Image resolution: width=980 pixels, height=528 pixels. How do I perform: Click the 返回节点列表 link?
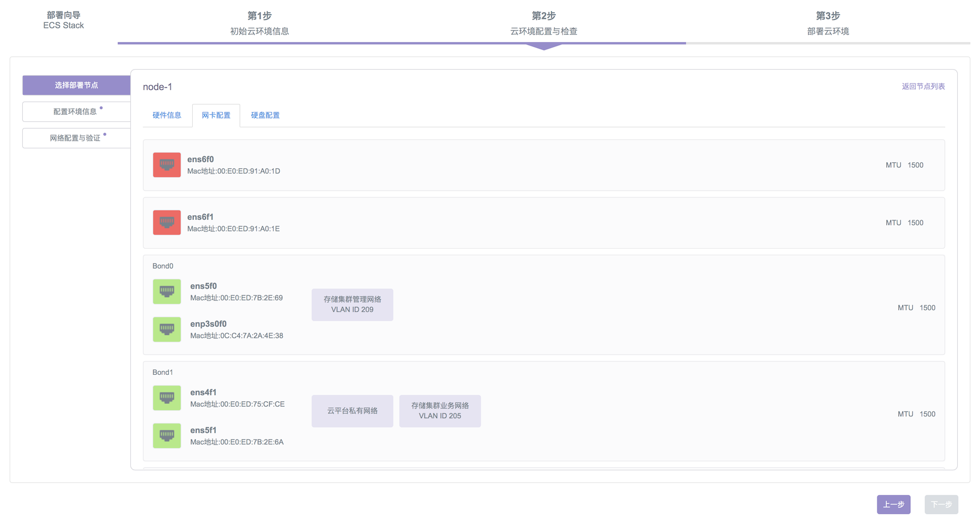click(x=923, y=86)
